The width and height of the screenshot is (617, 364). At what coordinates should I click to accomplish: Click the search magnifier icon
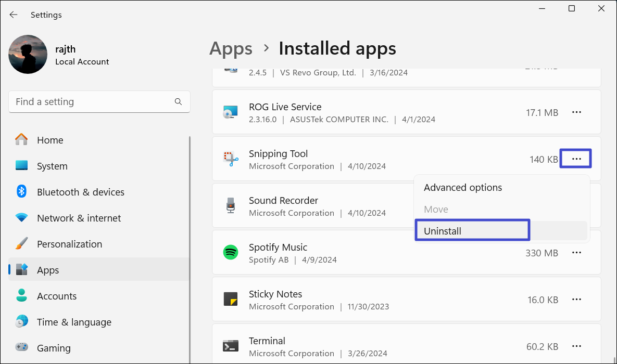[x=178, y=102]
